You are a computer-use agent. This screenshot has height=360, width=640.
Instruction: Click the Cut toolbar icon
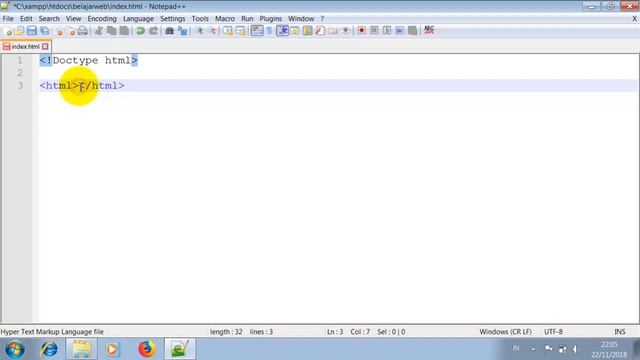coord(98,31)
